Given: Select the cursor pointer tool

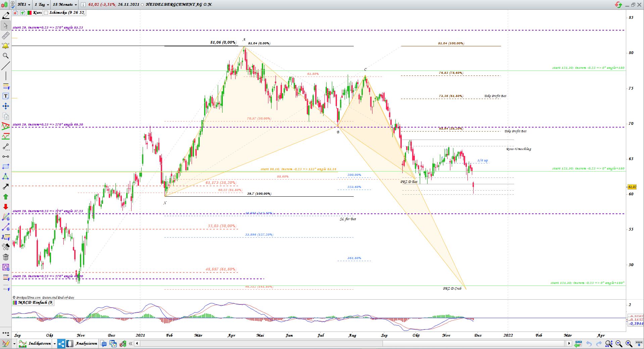Looking at the screenshot, I should [x=6, y=26].
